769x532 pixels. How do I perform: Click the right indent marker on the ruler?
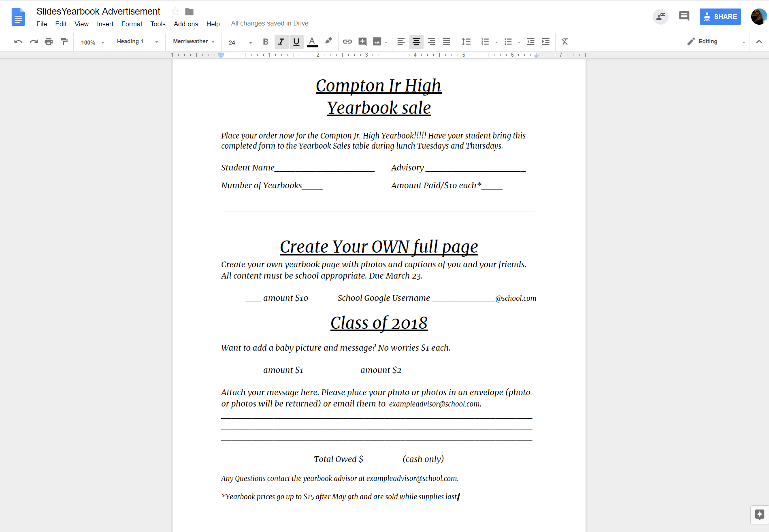pos(537,56)
